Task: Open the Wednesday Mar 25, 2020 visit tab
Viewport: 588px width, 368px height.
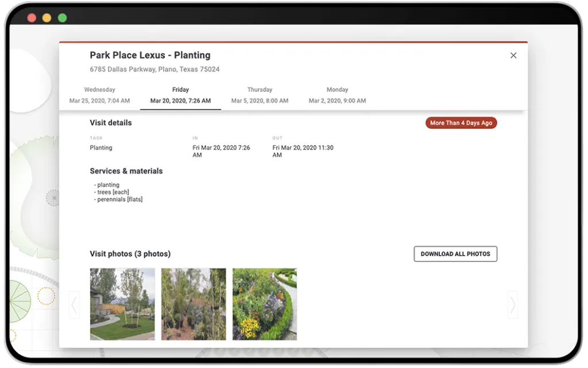Action: click(x=99, y=95)
